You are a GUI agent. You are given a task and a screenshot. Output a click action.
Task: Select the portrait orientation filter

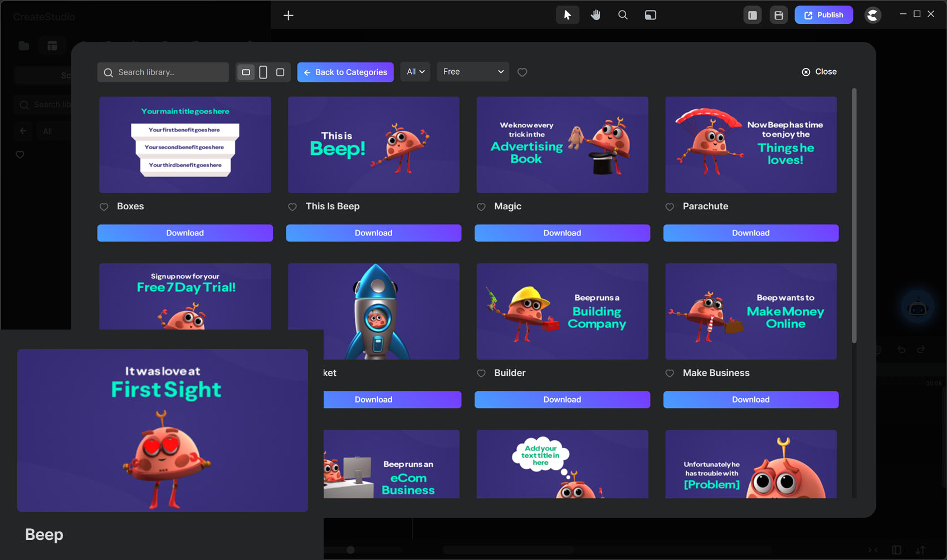click(263, 72)
